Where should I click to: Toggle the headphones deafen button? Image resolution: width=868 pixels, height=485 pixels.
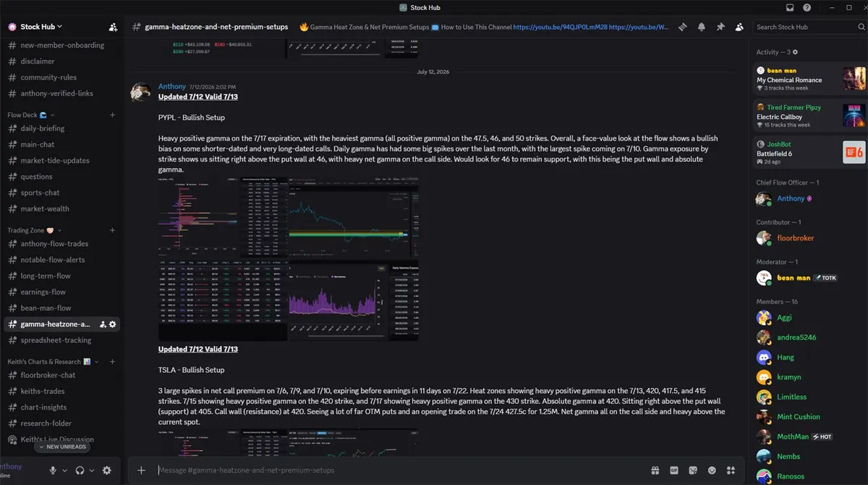coord(80,470)
